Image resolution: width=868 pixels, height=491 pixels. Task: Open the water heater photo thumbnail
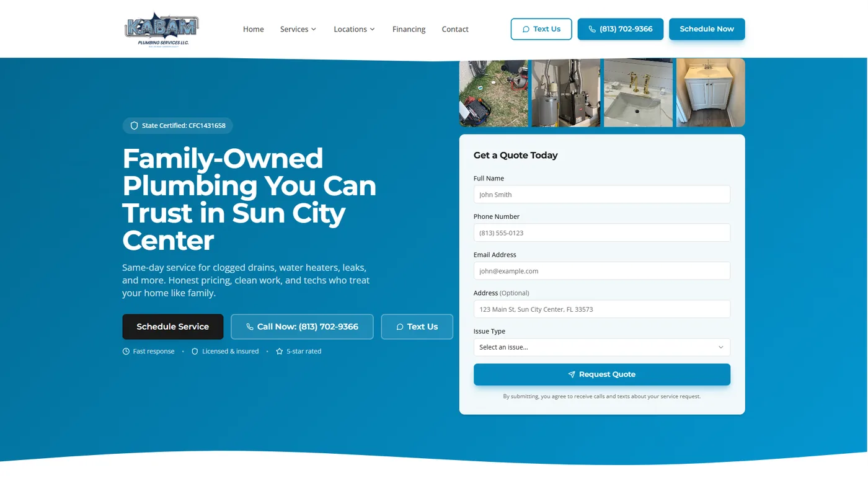click(566, 93)
